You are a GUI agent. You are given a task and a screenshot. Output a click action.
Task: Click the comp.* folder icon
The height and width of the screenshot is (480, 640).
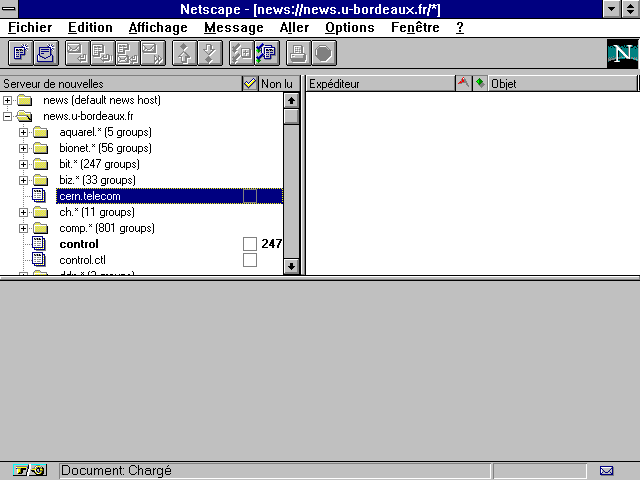[40, 228]
